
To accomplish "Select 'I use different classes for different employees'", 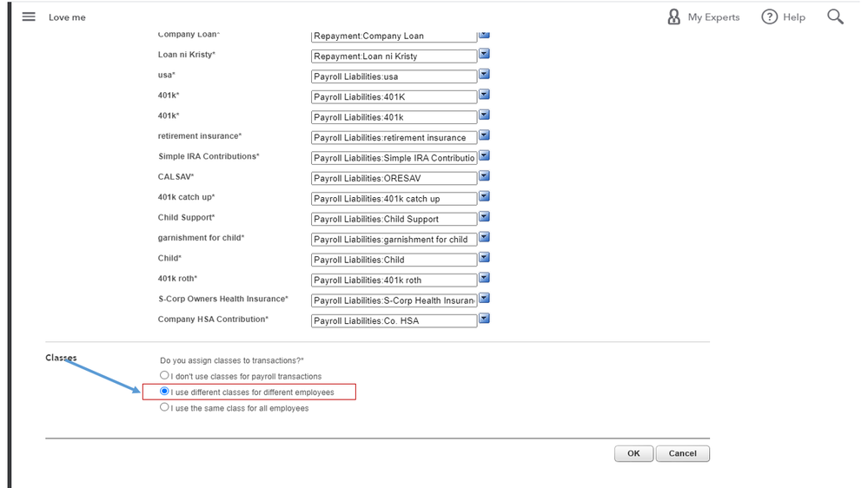I will [x=165, y=392].
